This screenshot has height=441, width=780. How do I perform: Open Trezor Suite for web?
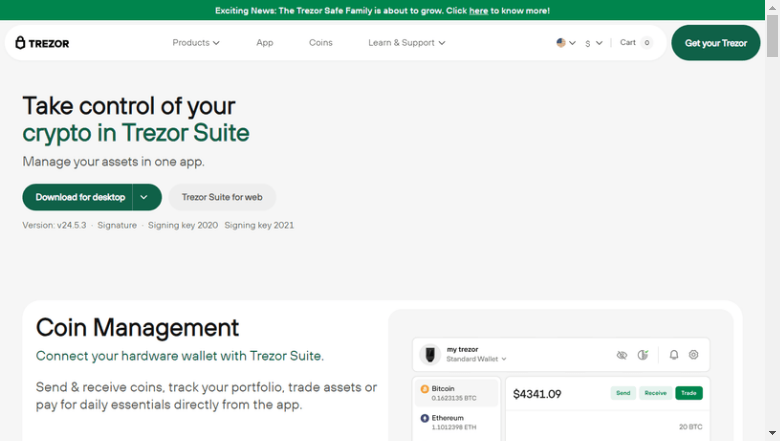[x=222, y=197]
